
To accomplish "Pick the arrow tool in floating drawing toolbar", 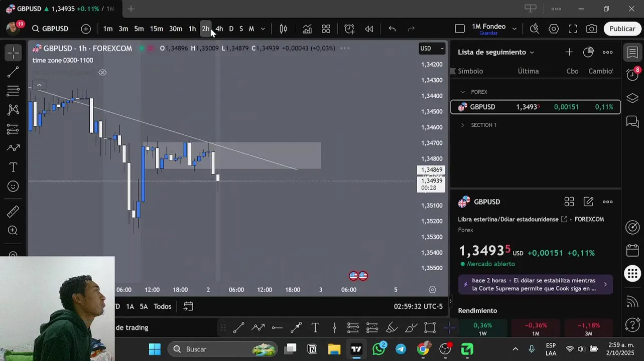I will tap(296, 328).
